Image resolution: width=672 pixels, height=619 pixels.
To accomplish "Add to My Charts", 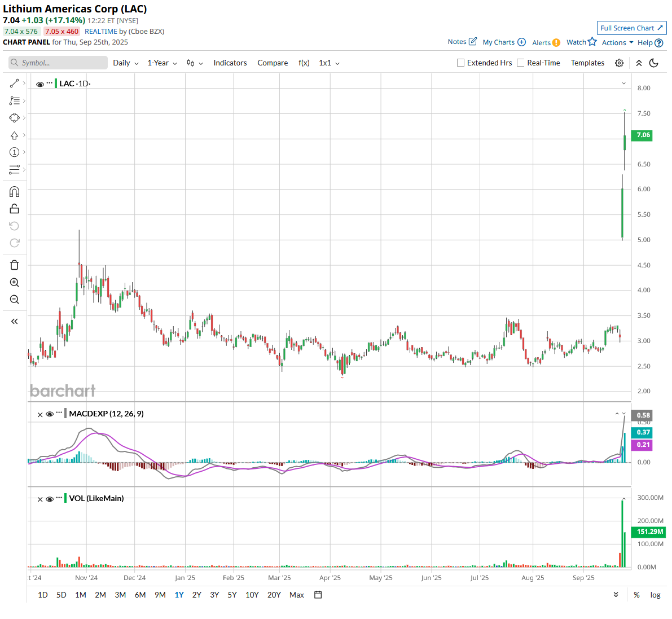I will coord(504,42).
